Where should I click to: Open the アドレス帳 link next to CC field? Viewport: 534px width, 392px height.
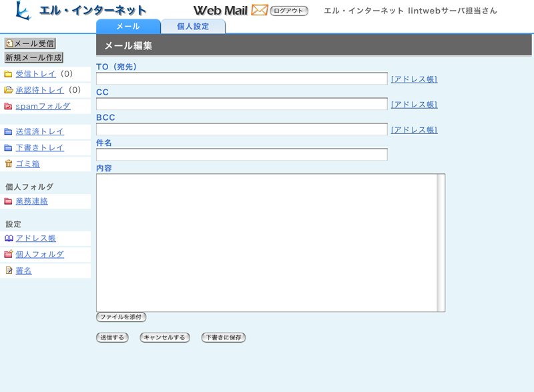click(414, 105)
